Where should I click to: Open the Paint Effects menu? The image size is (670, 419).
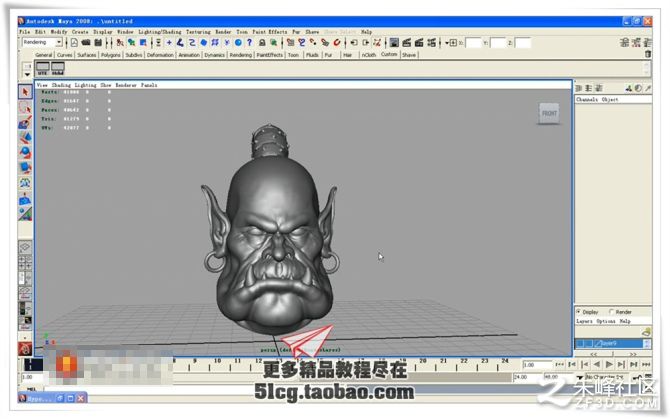(270, 32)
